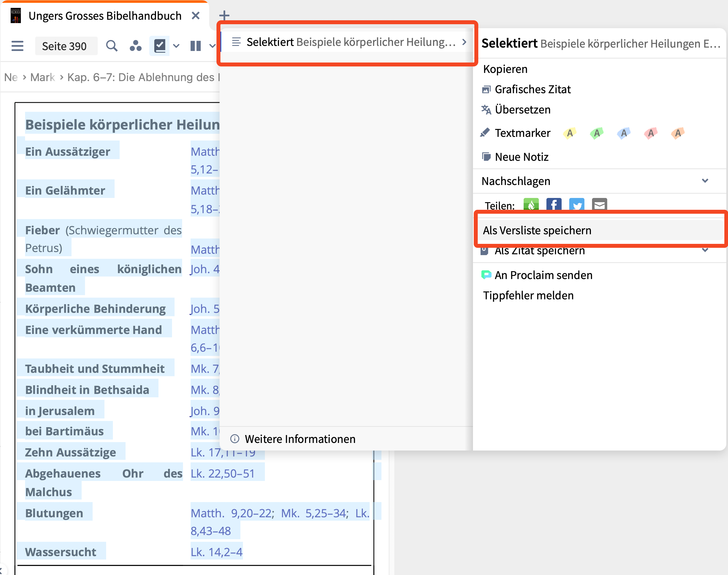Open Lk. 22,50–51 reference link
This screenshot has height=575, width=728.
click(x=222, y=473)
